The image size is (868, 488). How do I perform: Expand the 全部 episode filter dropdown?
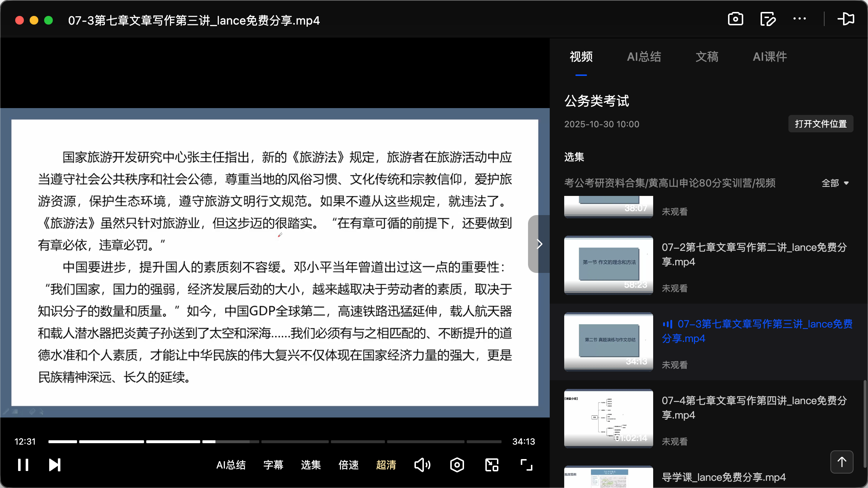tap(835, 183)
